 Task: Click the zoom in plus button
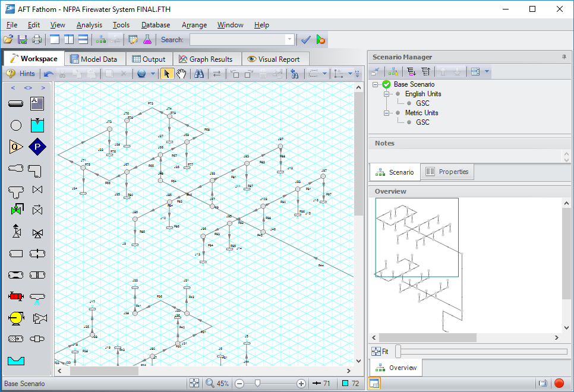coord(301,383)
